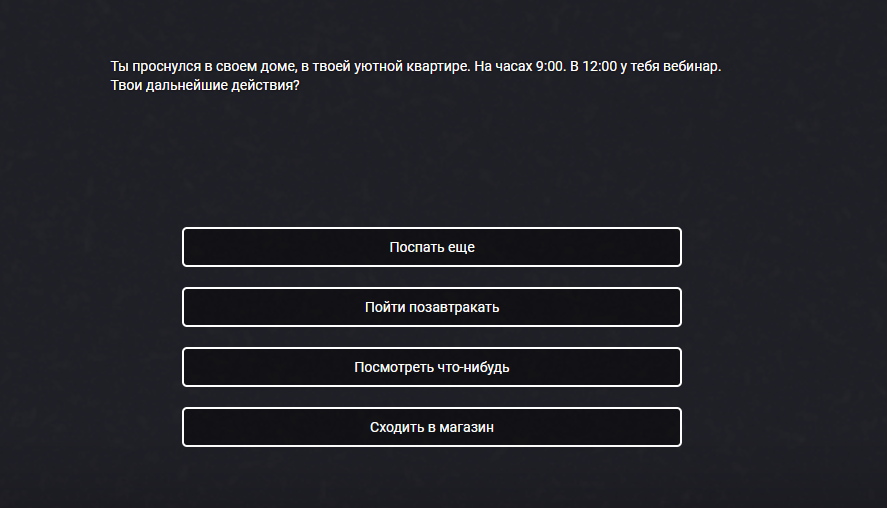Answer with the last option, "Сходить в магазин"

click(432, 427)
